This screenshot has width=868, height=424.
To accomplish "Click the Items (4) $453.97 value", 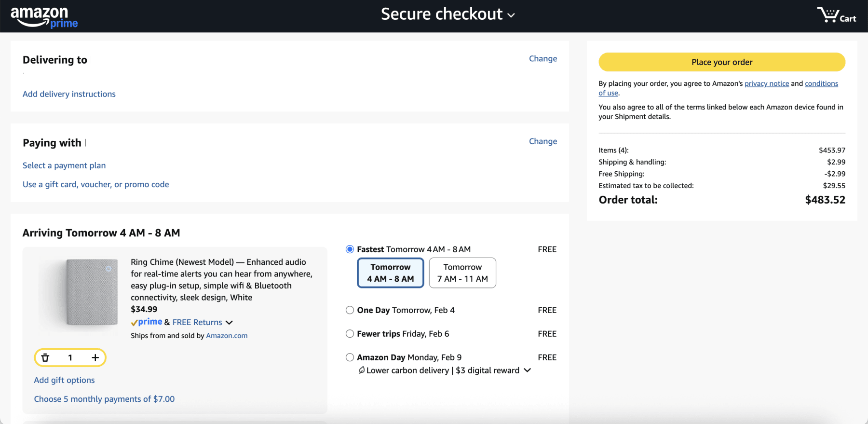I will tap(832, 150).
